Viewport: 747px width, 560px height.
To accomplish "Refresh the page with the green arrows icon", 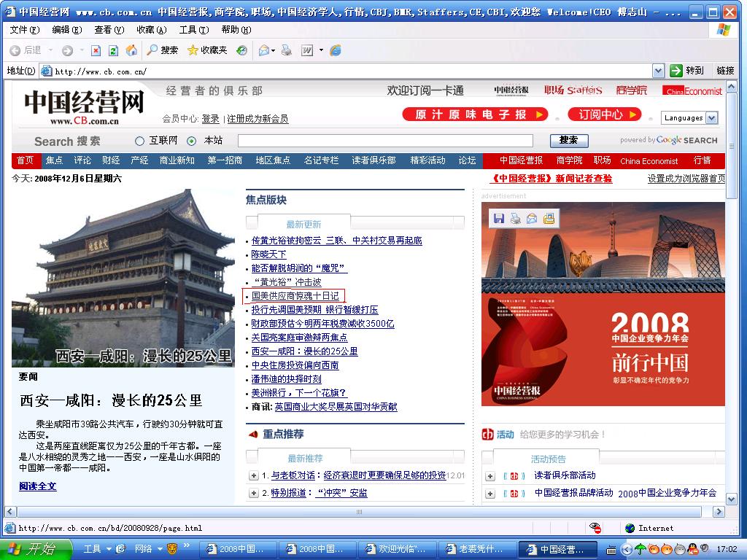I will pyautogui.click(x=113, y=50).
